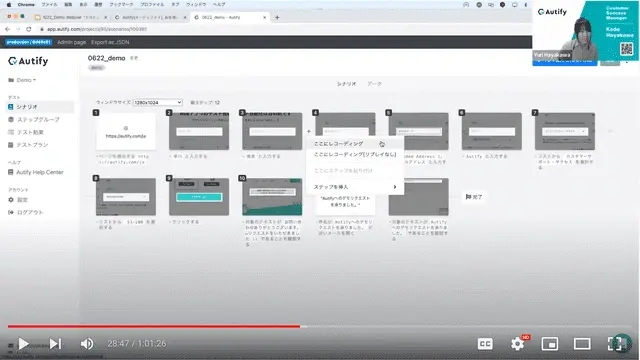
Task: Click ログアウト in sidebar
Action: 26,212
